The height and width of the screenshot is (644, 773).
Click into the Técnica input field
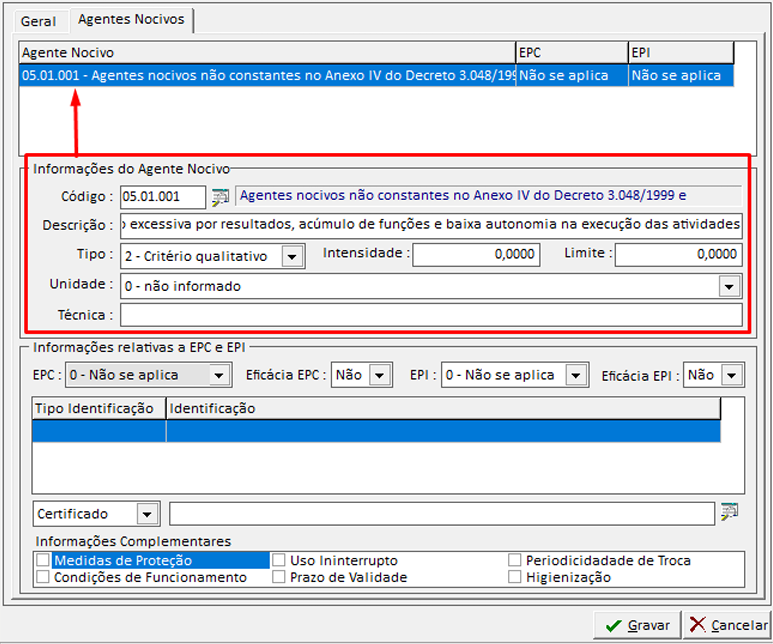[431, 316]
